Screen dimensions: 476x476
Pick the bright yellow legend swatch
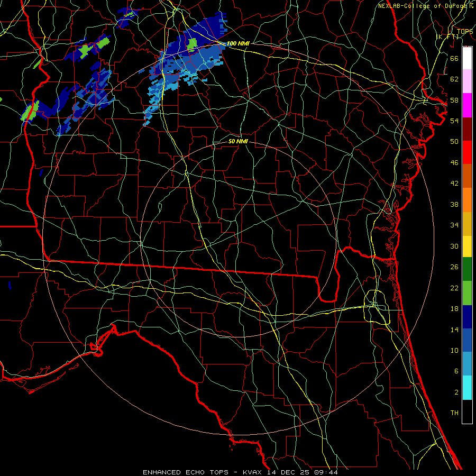click(467, 246)
